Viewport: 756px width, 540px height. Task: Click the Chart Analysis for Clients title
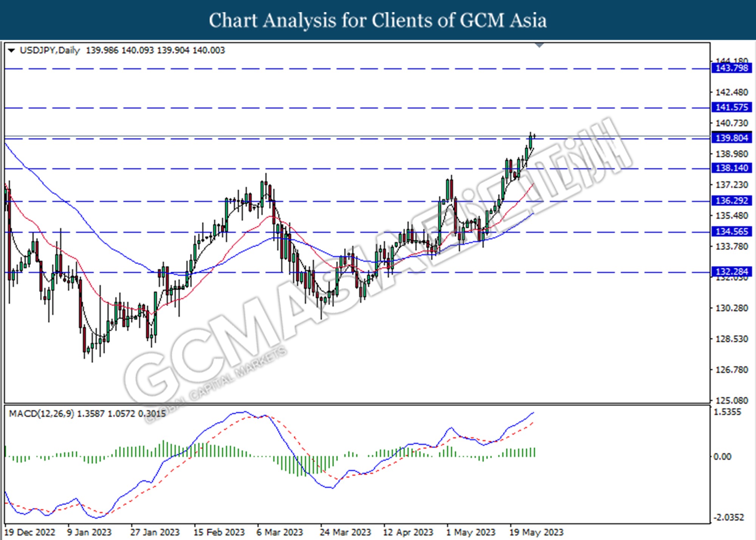(378, 20)
